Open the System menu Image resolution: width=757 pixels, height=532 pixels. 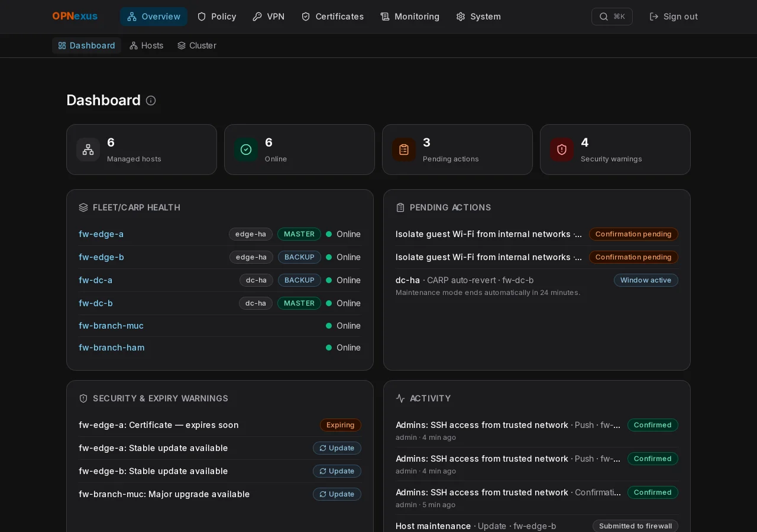coord(478,17)
